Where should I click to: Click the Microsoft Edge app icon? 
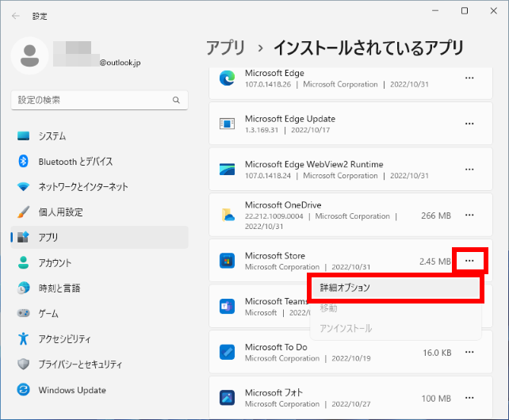(228, 78)
